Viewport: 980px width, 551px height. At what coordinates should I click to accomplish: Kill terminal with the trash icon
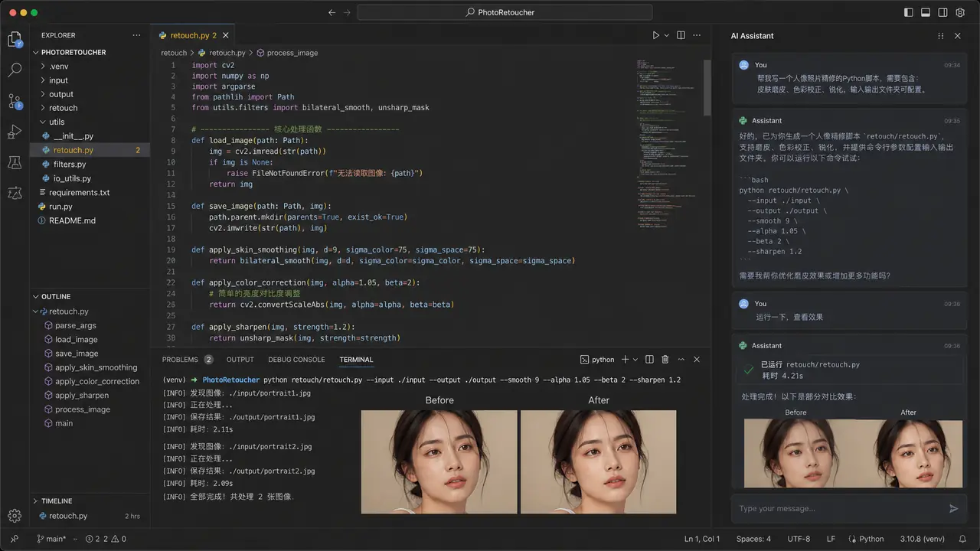(665, 360)
